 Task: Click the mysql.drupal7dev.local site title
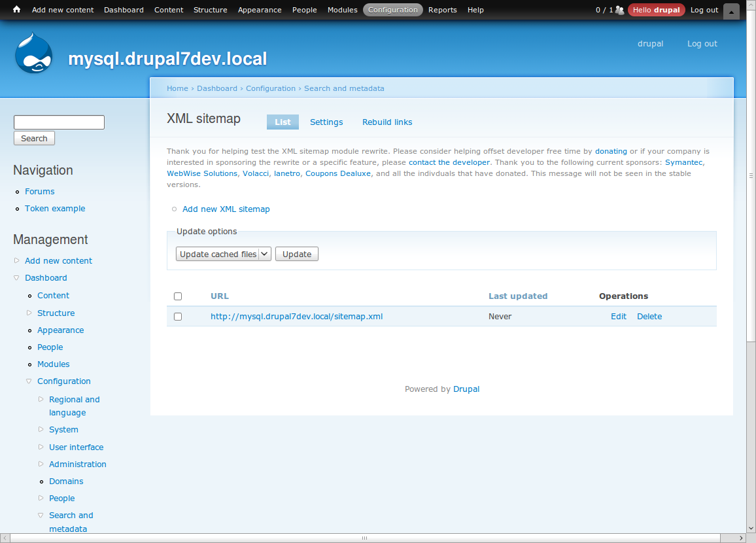click(167, 58)
